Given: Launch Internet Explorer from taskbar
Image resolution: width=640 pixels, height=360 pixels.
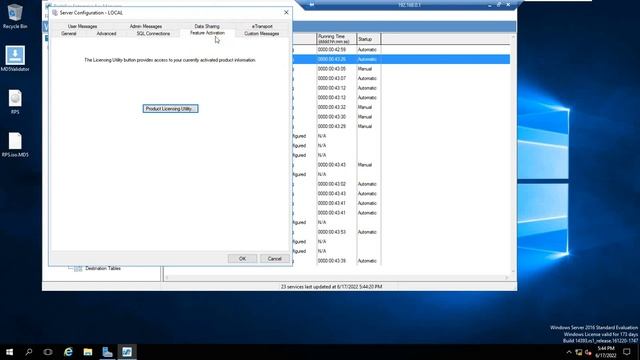Looking at the screenshot, I should [68, 352].
